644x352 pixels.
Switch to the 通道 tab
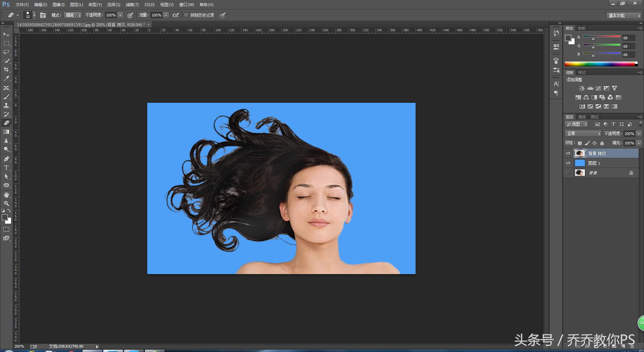pos(582,117)
